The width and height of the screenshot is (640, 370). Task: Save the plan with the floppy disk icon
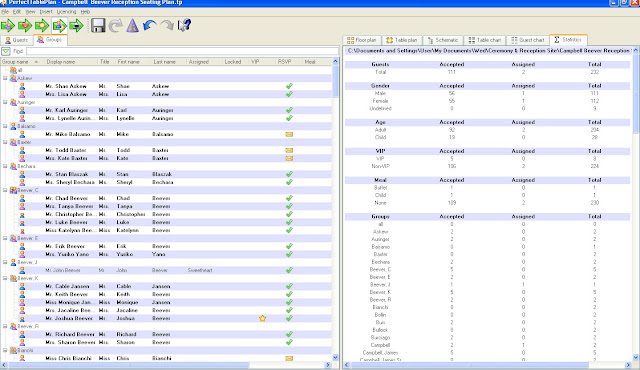pyautogui.click(x=98, y=25)
